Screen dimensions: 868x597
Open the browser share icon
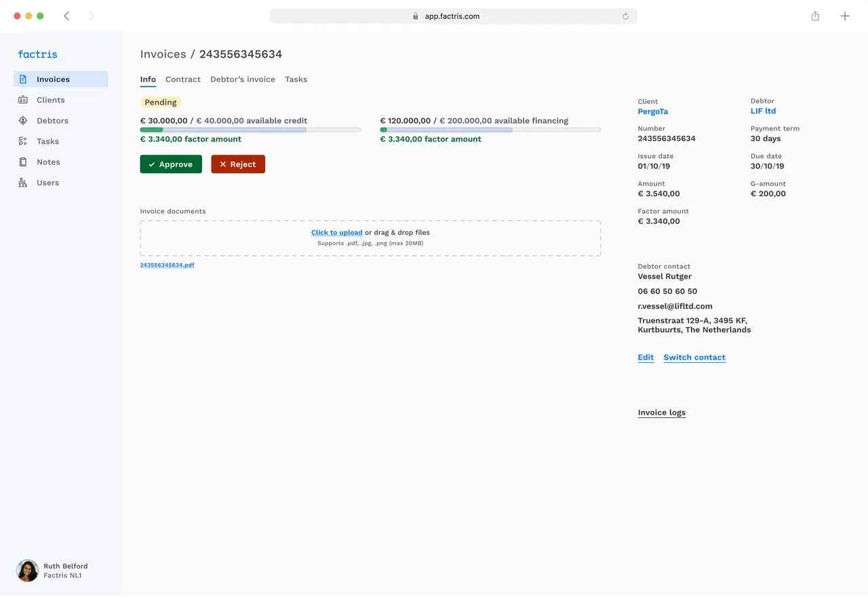pos(815,16)
